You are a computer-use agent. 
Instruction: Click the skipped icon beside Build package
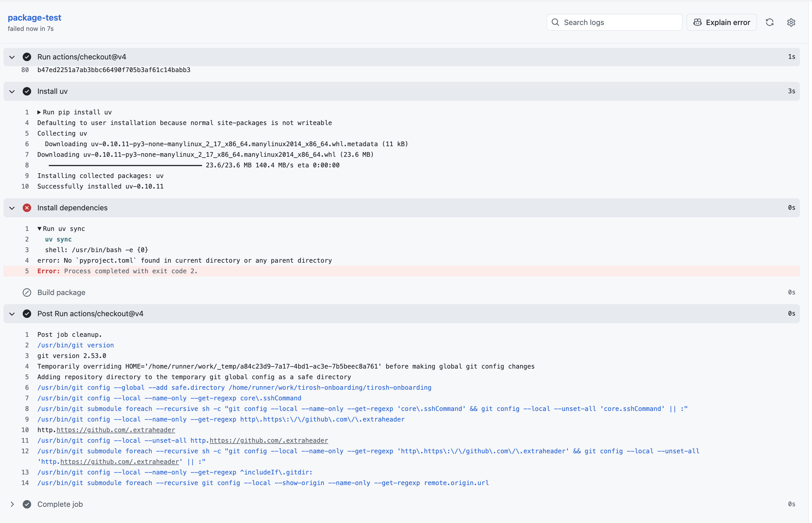(27, 292)
